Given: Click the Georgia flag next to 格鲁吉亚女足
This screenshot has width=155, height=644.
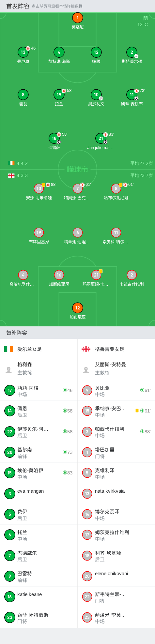Looking at the screenshot, I should tap(86, 349).
